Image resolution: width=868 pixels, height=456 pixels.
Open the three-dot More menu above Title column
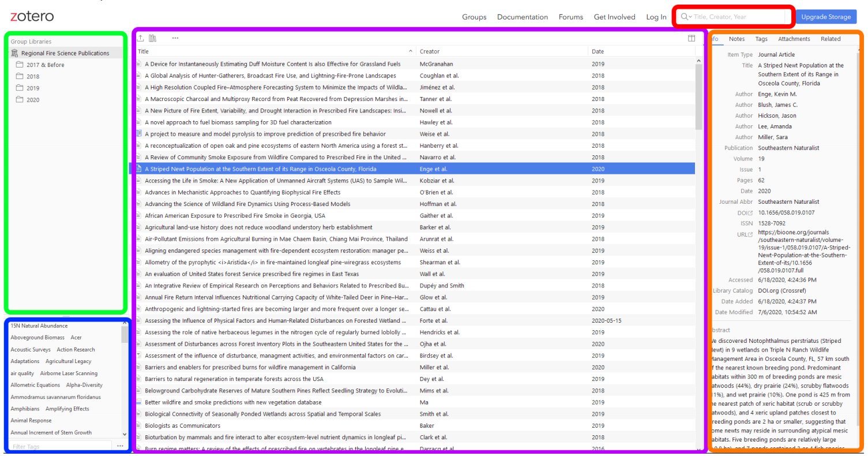tap(175, 38)
